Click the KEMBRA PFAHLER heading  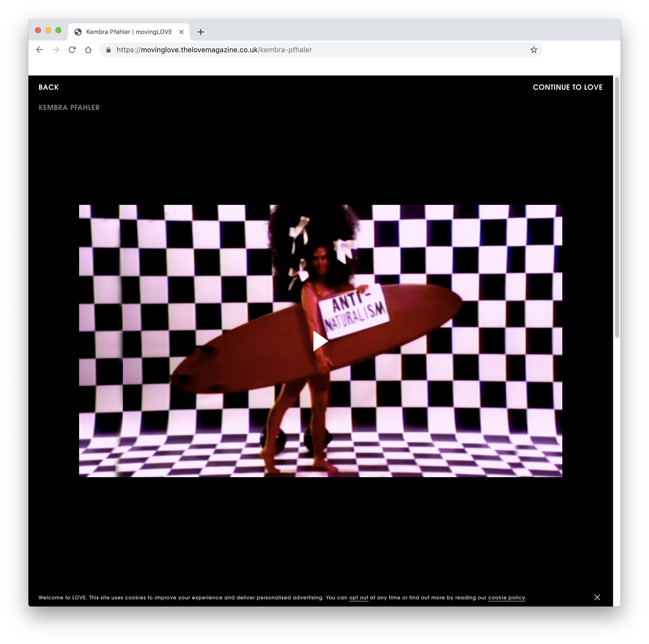click(x=69, y=108)
